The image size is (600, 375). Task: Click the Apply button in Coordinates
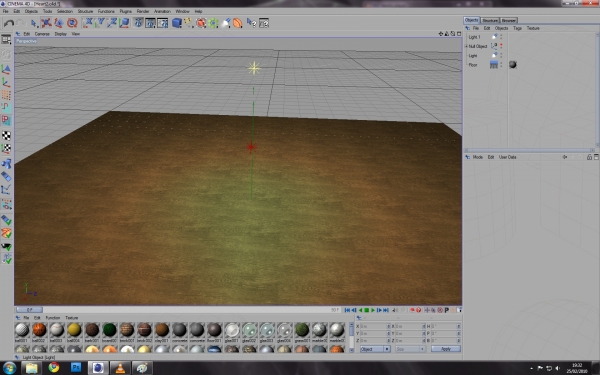click(x=446, y=349)
